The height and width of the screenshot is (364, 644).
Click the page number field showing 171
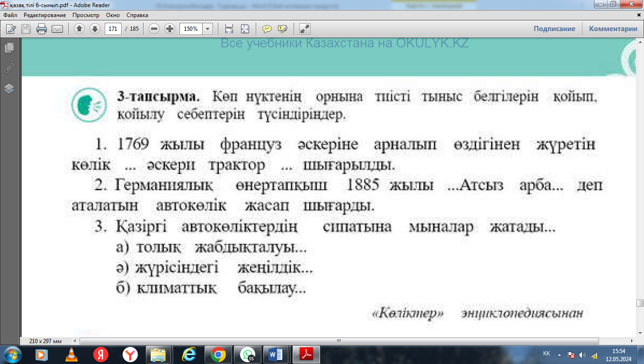click(x=113, y=29)
